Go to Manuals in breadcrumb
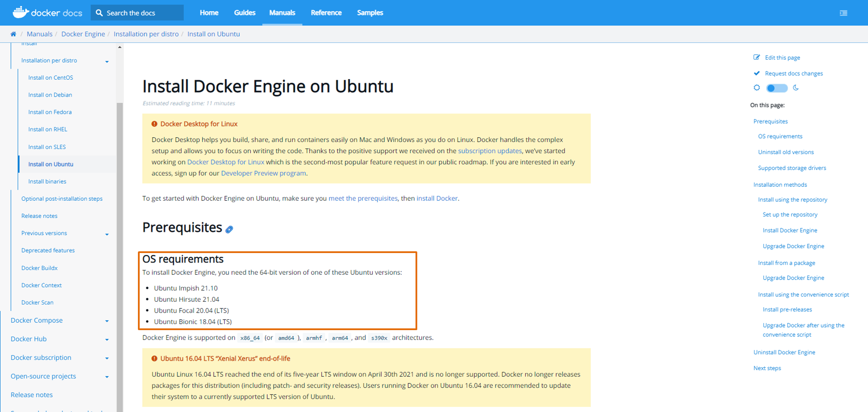This screenshot has height=412, width=868. click(40, 34)
